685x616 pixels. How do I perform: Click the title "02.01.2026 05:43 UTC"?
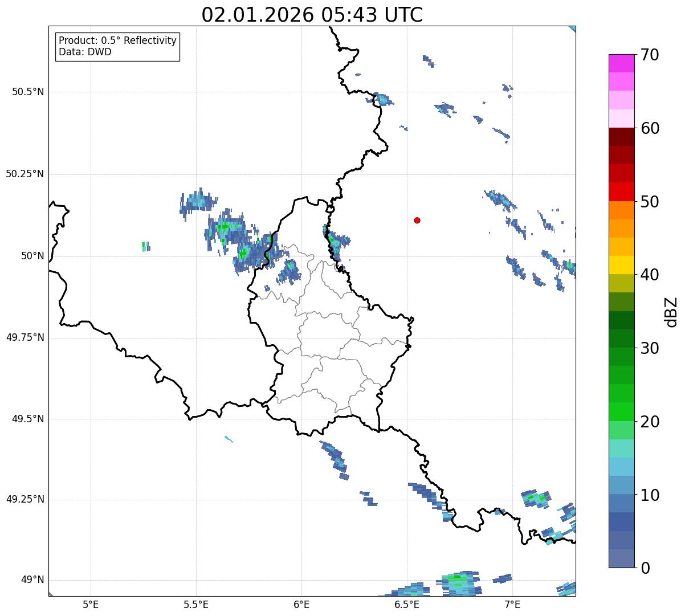[x=312, y=15]
